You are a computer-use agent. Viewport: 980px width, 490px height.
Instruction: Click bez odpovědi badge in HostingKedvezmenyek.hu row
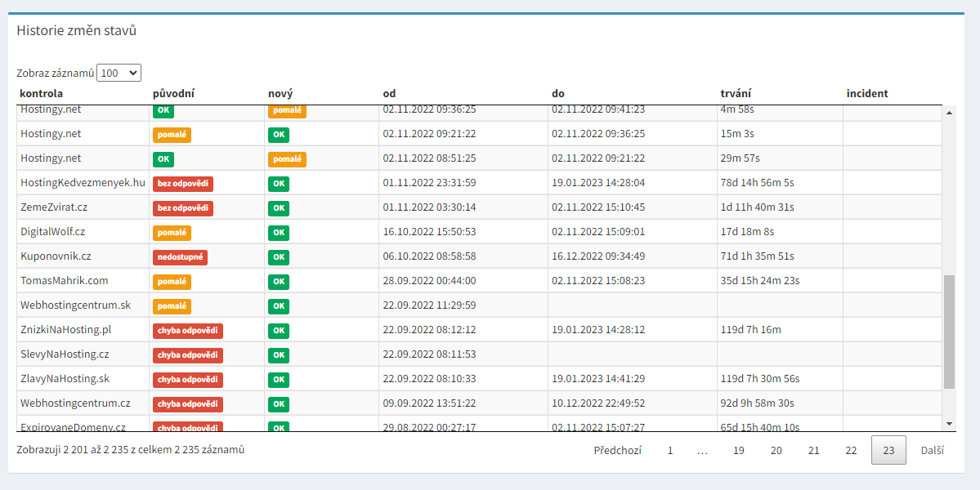183,184
